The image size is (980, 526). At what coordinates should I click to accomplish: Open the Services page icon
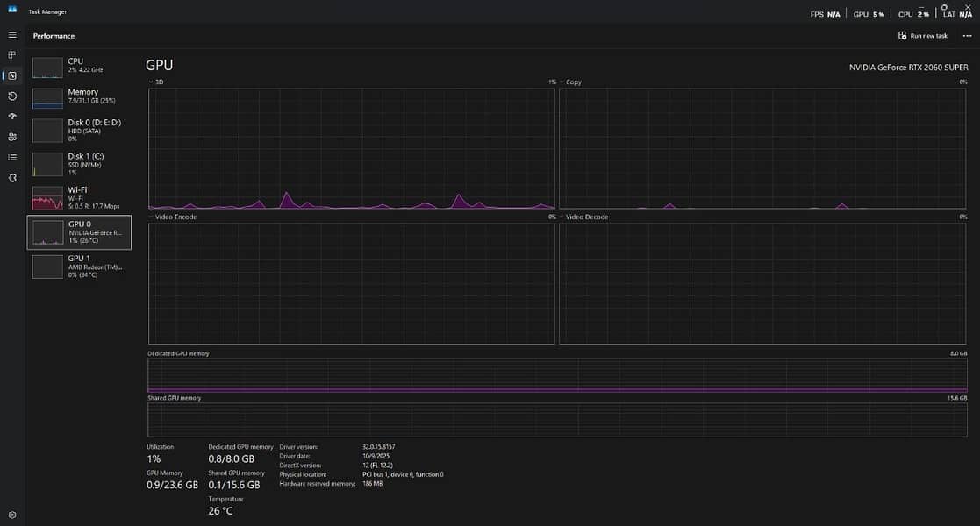pyautogui.click(x=12, y=178)
